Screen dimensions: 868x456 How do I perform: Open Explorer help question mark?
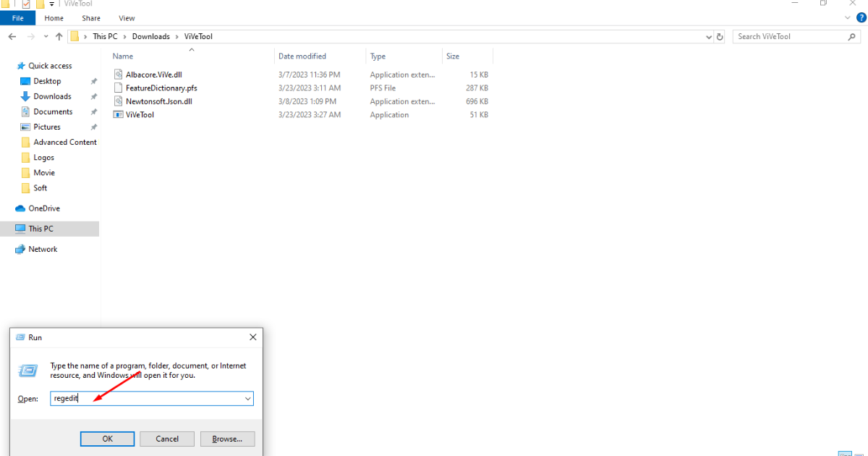pos(861,18)
